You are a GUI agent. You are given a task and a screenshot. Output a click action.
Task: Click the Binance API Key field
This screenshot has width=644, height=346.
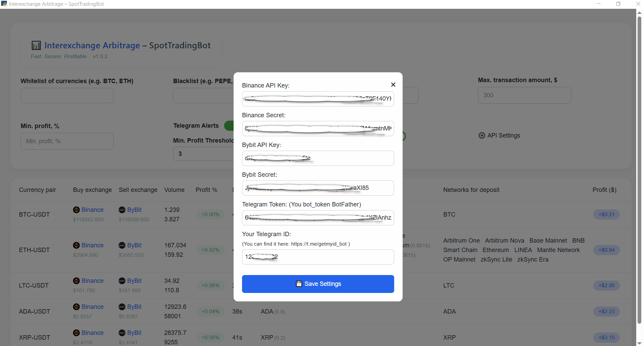318,99
